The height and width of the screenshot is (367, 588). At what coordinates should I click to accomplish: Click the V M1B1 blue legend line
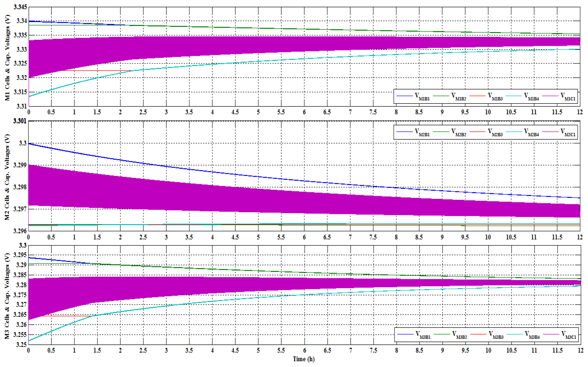(x=404, y=96)
